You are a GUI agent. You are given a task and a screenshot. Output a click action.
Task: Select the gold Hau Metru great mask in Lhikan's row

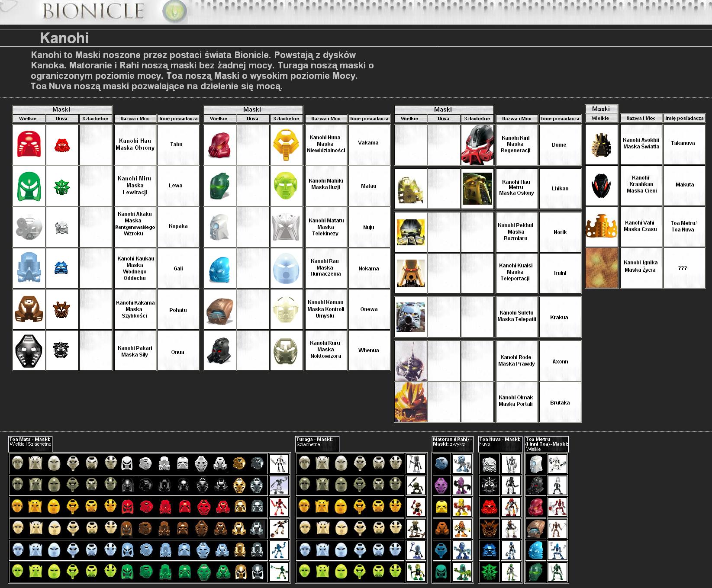click(411, 189)
